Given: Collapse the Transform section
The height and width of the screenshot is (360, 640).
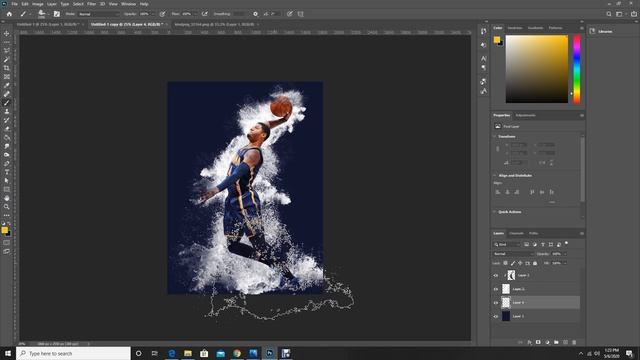Looking at the screenshot, I should (x=495, y=136).
